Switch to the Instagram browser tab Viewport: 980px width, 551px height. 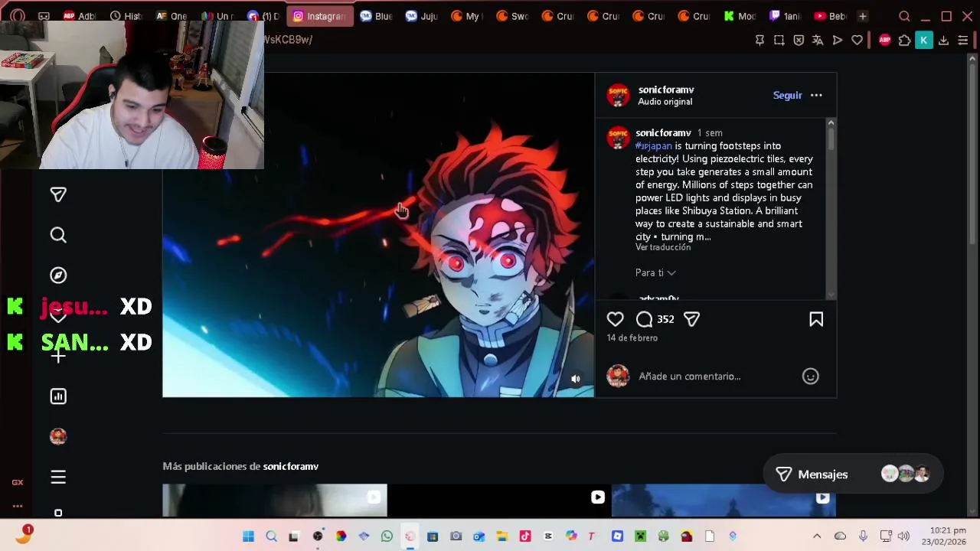point(320,16)
